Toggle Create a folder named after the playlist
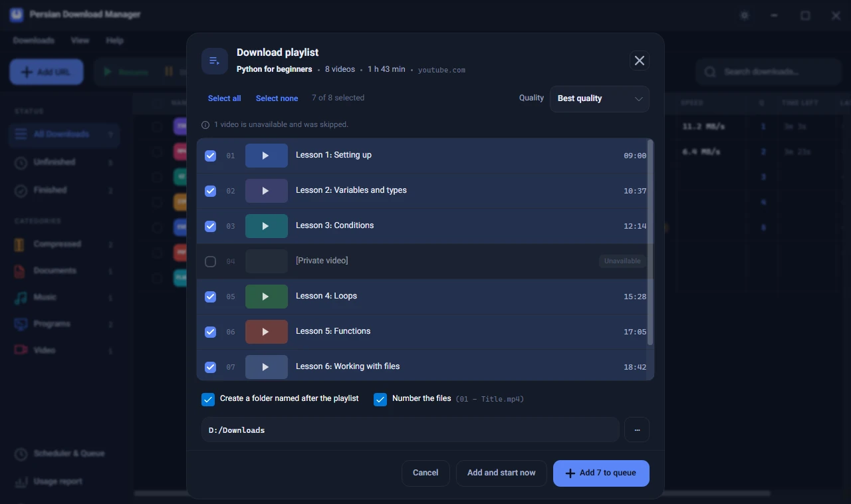Image resolution: width=851 pixels, height=504 pixels. pos(208,400)
